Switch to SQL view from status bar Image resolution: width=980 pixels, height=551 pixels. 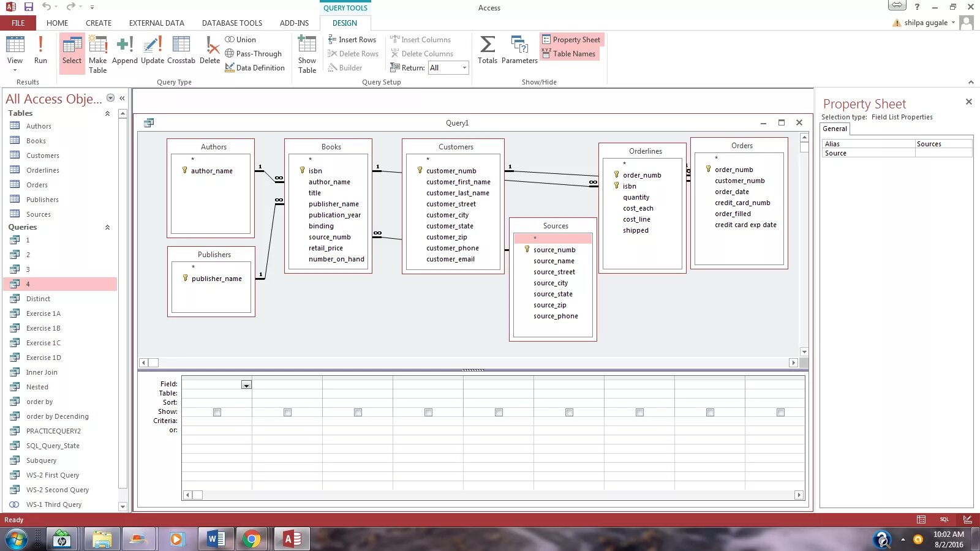point(944,519)
